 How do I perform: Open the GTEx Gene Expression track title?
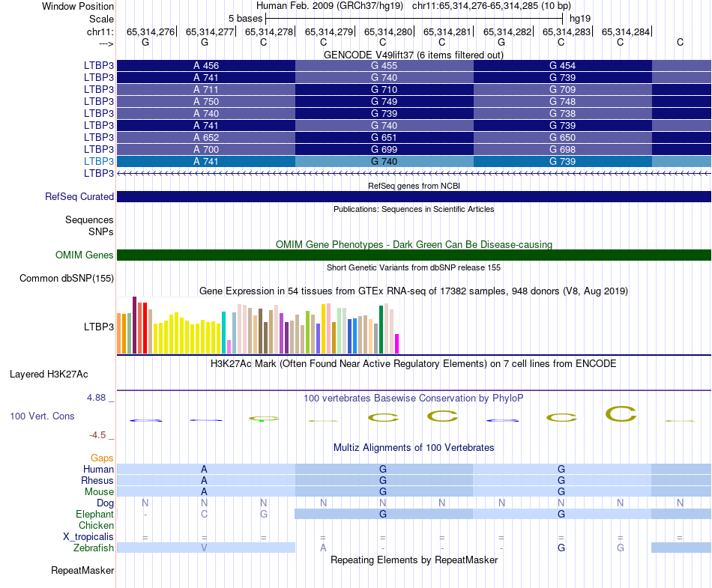click(x=414, y=291)
